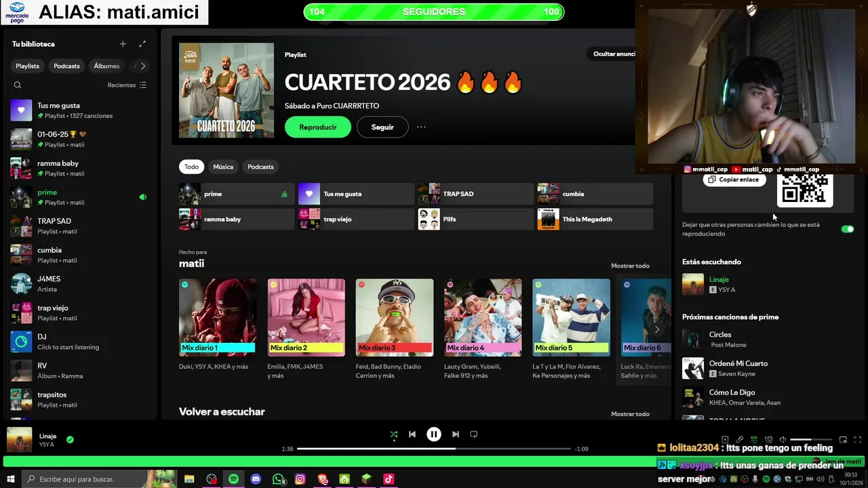
Task: Open the cumbia shortcut tile
Action: [x=595, y=194]
